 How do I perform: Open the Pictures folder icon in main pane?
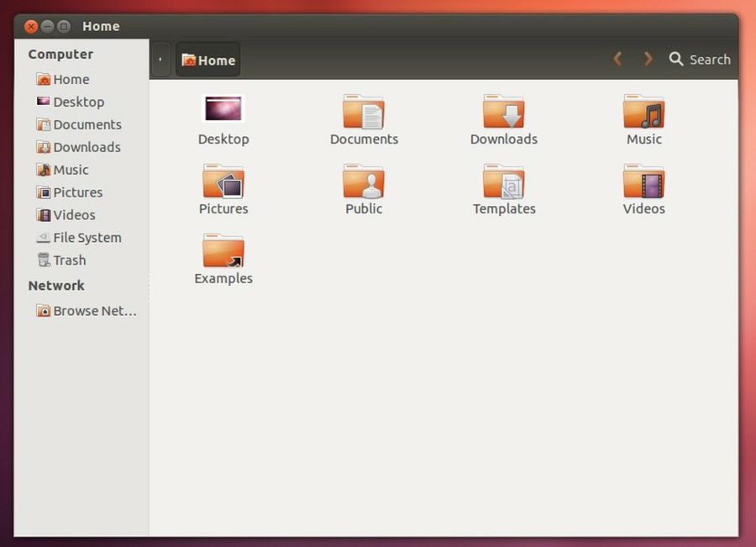coord(223,181)
